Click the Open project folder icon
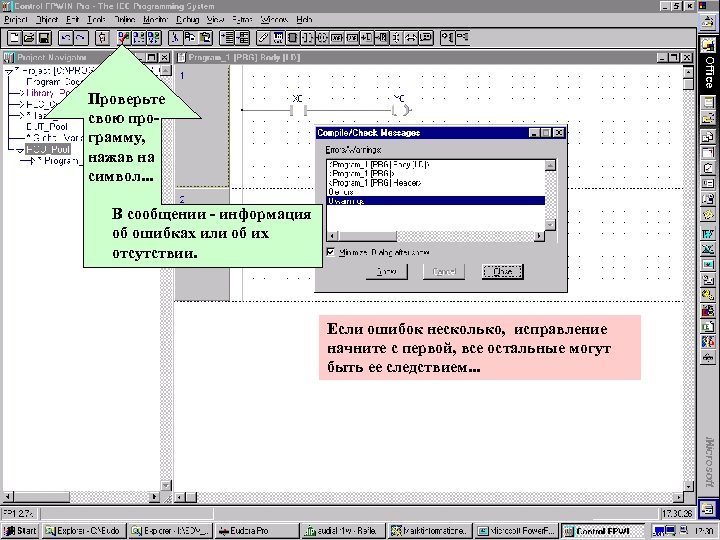The width and height of the screenshot is (720, 540). pyautogui.click(x=29, y=38)
